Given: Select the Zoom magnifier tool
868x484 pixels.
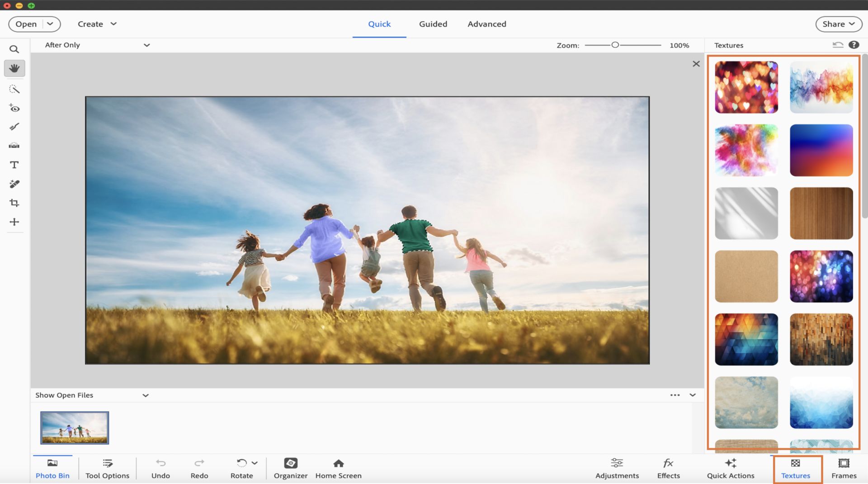Looking at the screenshot, I should point(14,49).
